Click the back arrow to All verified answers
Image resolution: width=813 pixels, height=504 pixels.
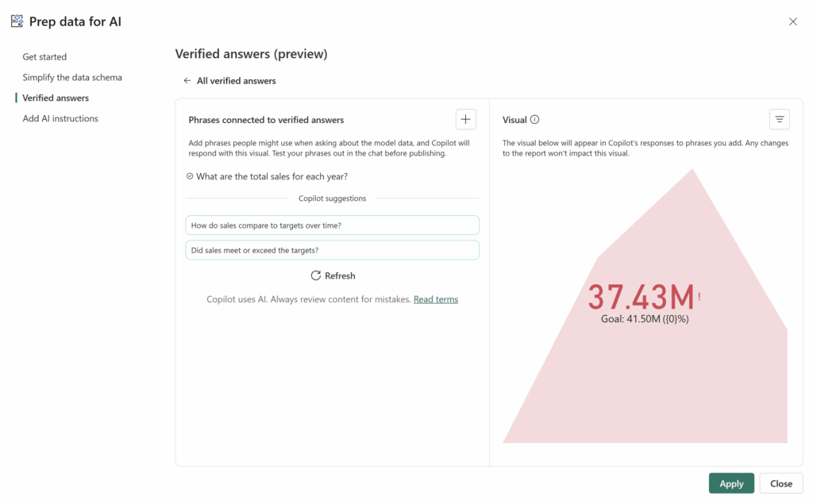[187, 81]
